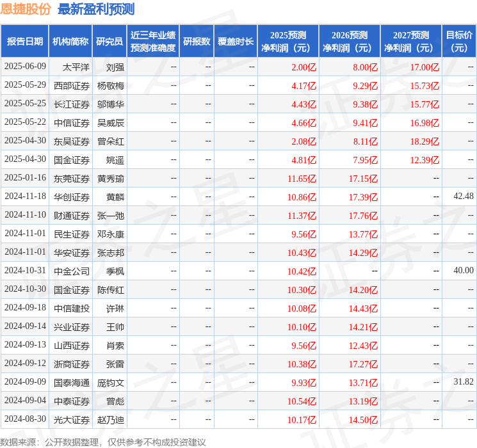477x448 pixels.
Task: Select researcher 陈传红
Action: tap(111, 289)
